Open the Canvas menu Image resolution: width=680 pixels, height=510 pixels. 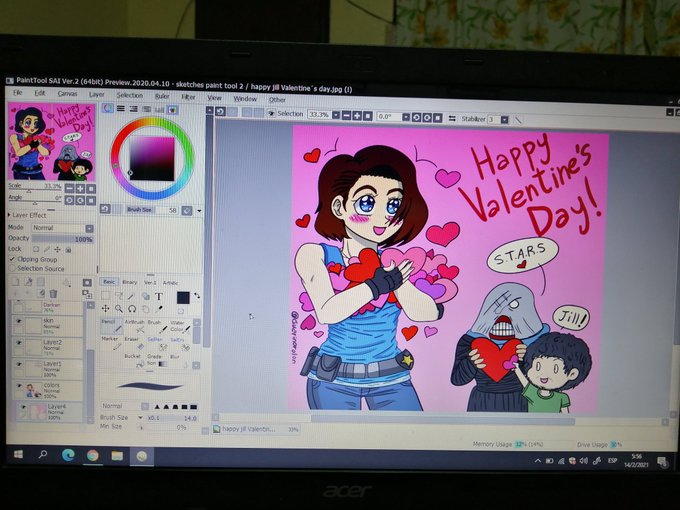67,94
